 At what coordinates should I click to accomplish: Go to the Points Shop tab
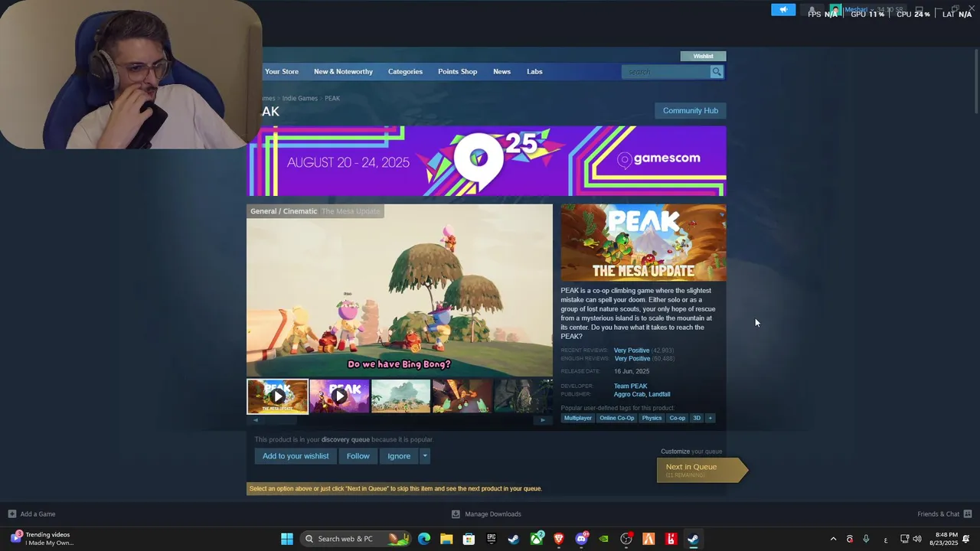(457, 72)
